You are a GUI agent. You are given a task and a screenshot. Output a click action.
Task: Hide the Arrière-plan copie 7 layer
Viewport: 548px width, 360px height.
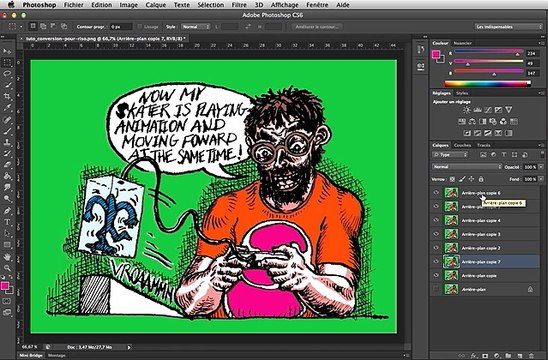tap(436, 261)
